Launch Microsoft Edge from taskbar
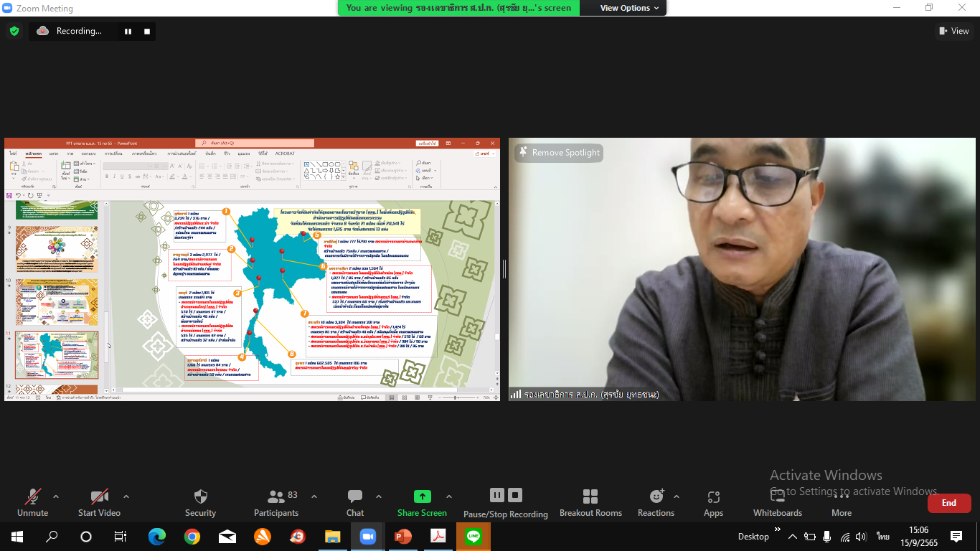The image size is (980, 551). pyautogui.click(x=157, y=537)
